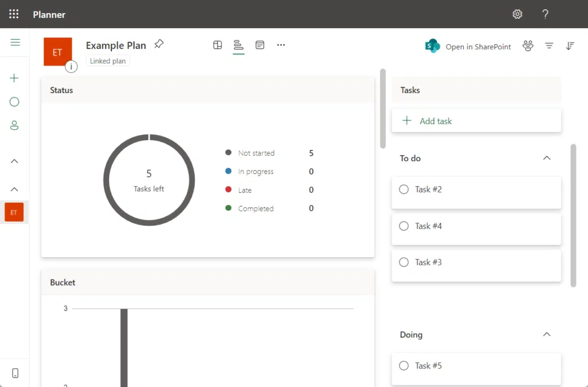The width and height of the screenshot is (588, 387).
Task: Click the new plan plus icon in sidebar
Action: point(14,78)
